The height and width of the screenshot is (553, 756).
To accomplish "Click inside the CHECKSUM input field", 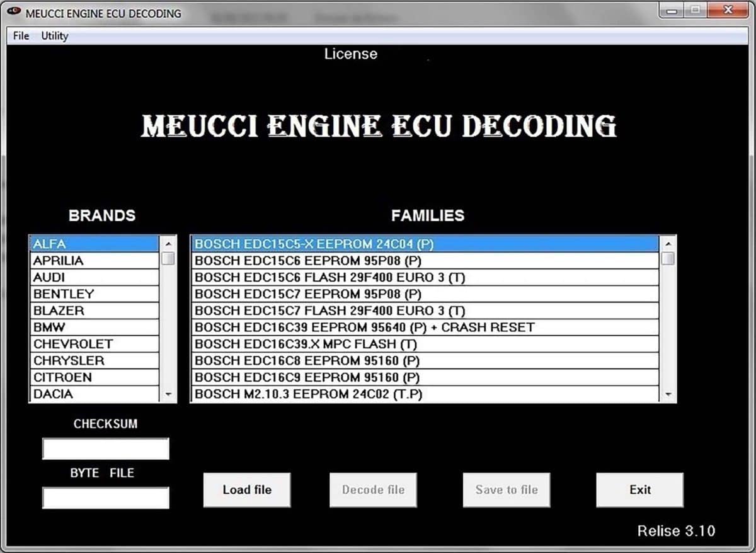I will coord(105,448).
